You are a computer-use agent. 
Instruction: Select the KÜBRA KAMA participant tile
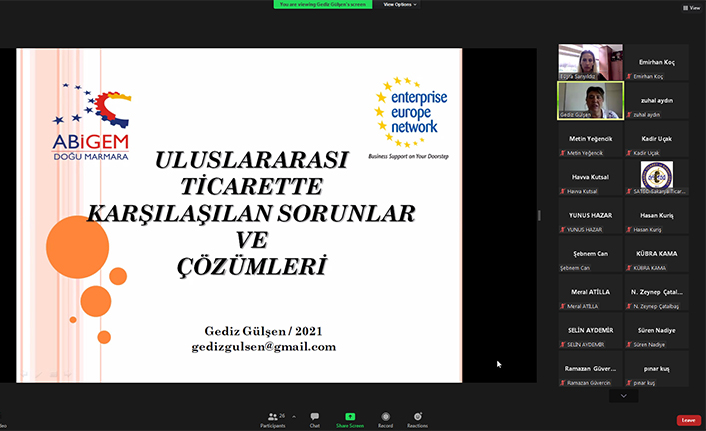pos(657,254)
